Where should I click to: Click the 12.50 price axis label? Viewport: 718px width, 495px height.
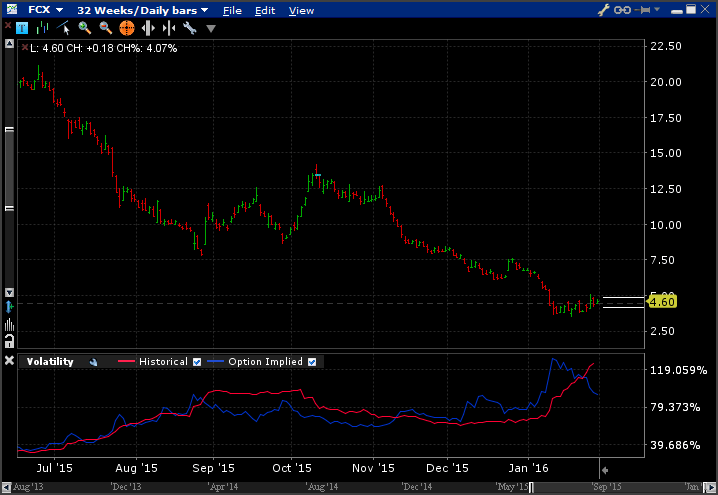(x=666, y=189)
